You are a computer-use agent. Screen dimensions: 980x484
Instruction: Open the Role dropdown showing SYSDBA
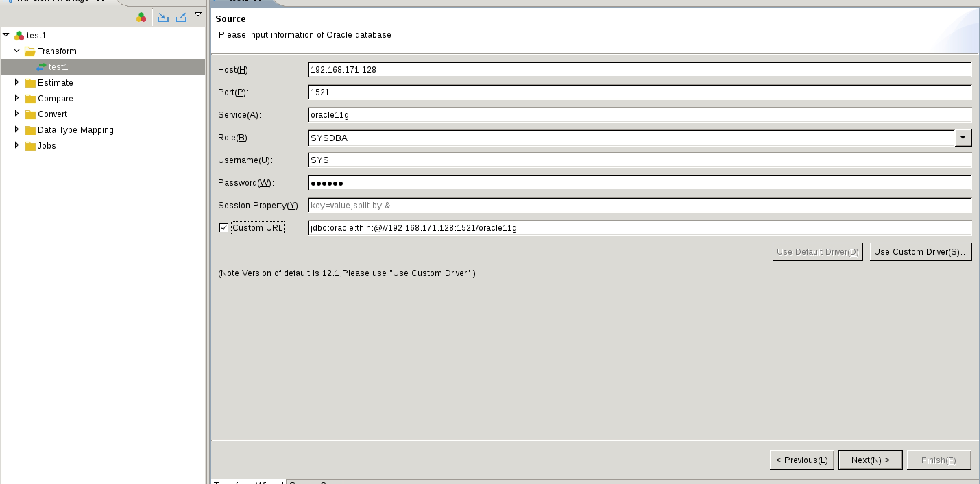(x=964, y=138)
